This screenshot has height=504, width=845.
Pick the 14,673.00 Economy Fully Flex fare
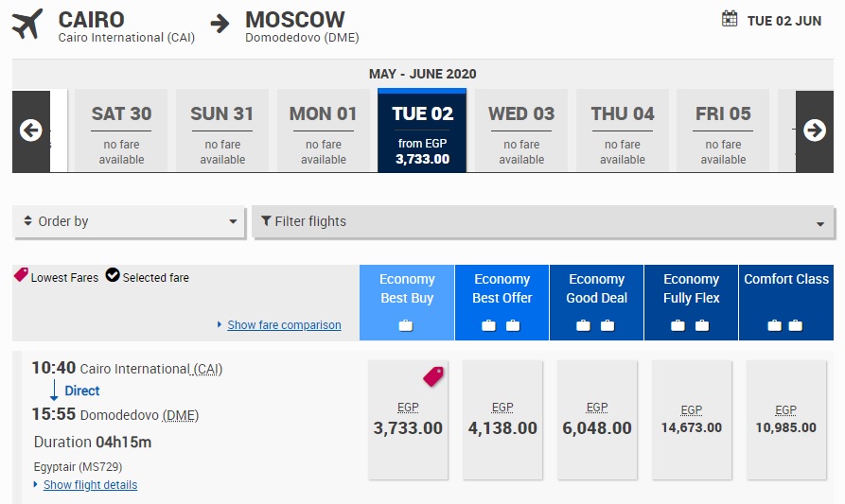point(692,420)
